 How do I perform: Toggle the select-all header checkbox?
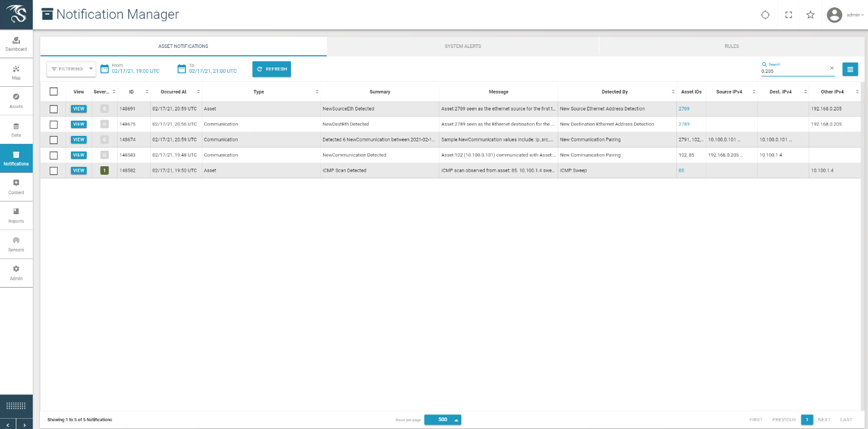[53, 92]
